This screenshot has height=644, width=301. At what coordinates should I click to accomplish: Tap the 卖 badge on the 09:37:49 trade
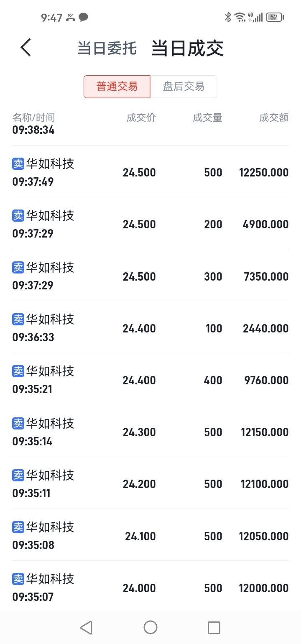click(x=18, y=164)
